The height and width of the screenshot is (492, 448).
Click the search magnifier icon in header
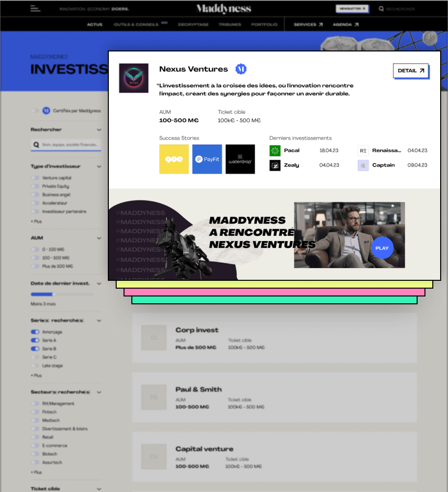[381, 9]
